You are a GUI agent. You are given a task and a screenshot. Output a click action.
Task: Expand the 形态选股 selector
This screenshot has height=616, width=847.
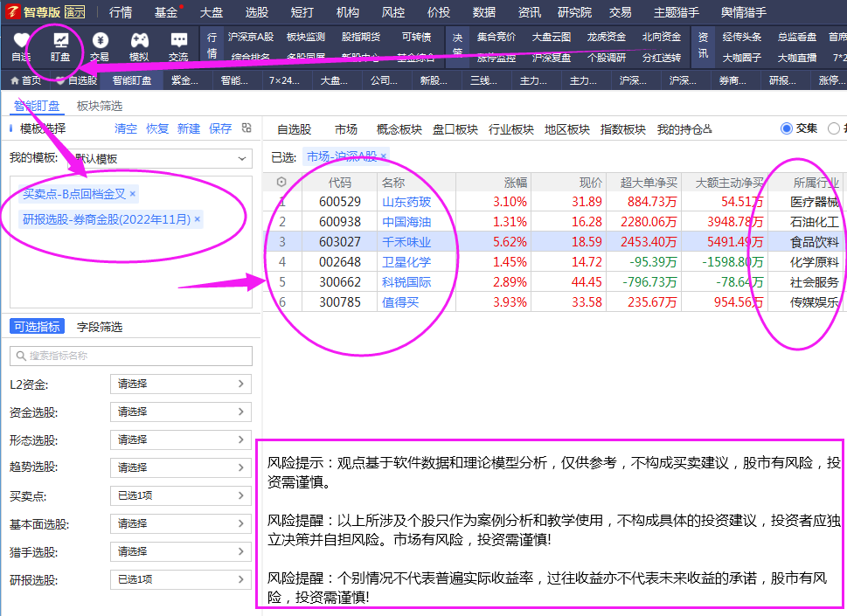click(x=181, y=440)
